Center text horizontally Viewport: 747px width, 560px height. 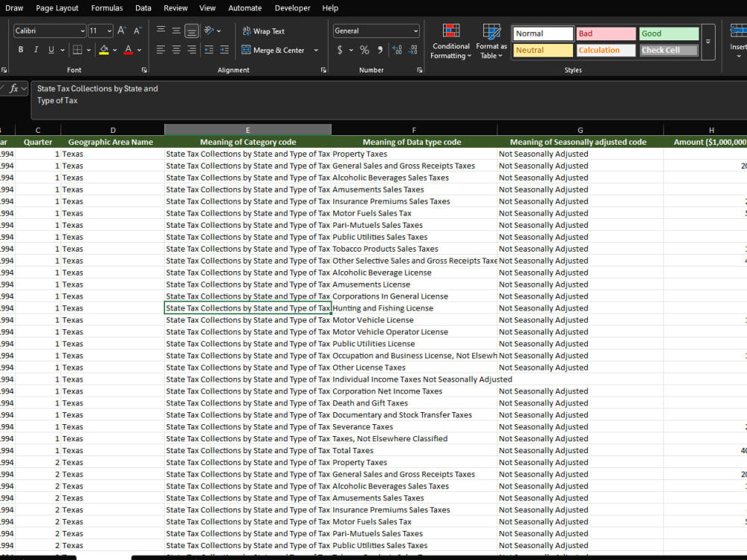pyautogui.click(x=176, y=49)
